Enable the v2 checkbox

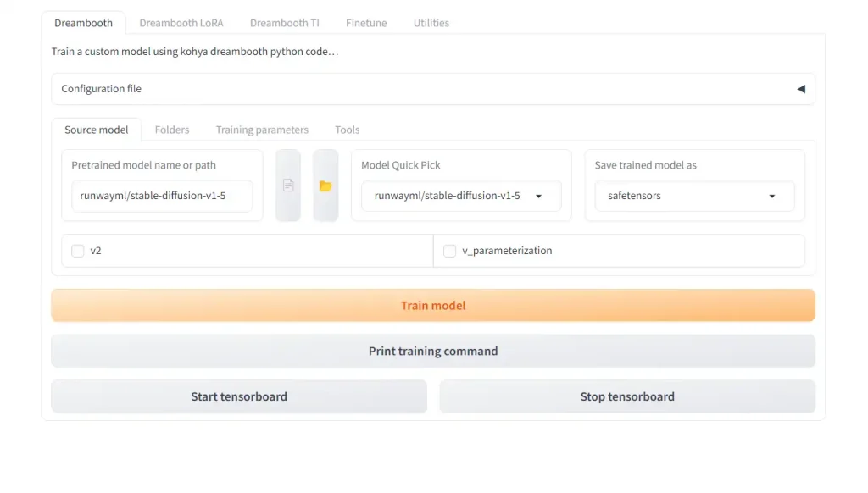pyautogui.click(x=78, y=251)
